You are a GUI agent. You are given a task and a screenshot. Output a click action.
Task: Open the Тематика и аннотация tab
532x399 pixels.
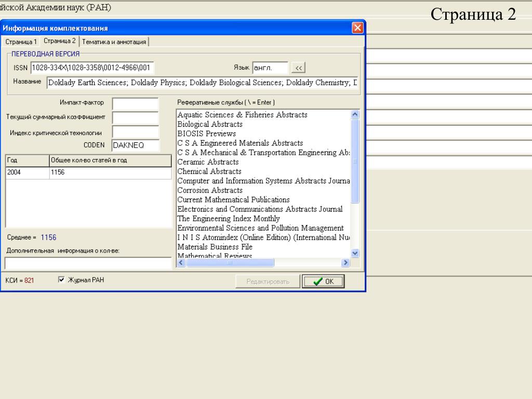[x=114, y=42]
